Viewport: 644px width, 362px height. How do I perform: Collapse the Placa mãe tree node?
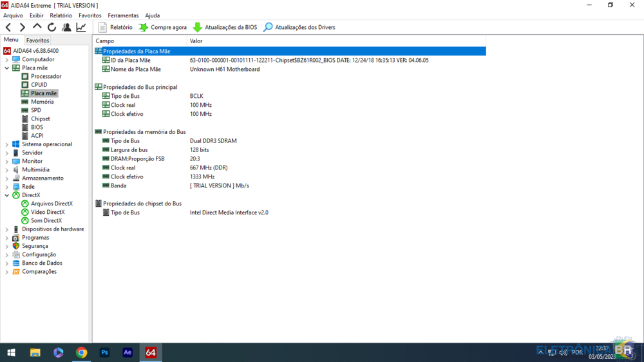7,68
